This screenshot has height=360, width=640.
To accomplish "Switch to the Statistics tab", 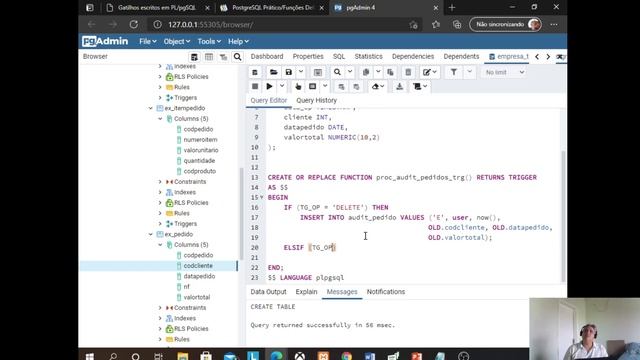I will pos(369,57).
